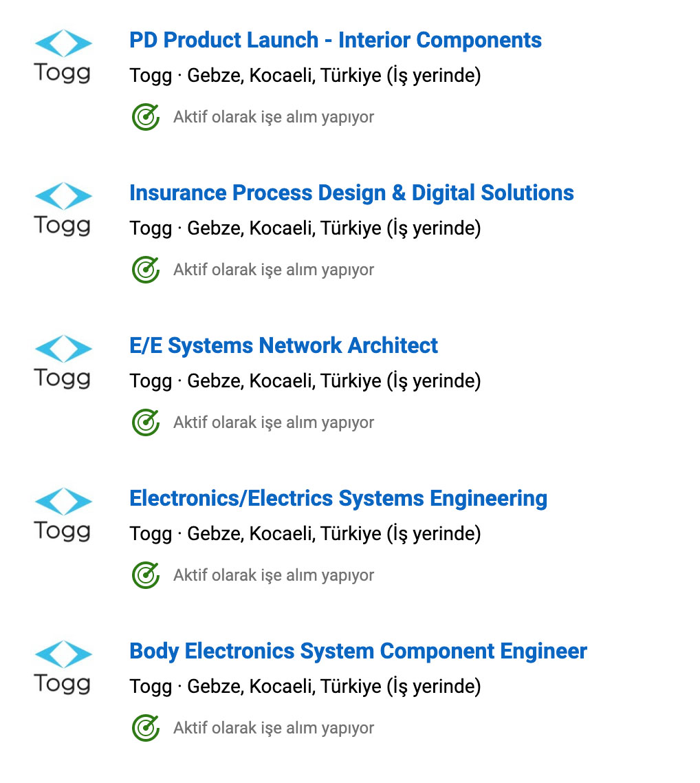Click hiring target icon under E/E Systems Network
The width and height of the screenshot is (700, 783).
(x=145, y=422)
